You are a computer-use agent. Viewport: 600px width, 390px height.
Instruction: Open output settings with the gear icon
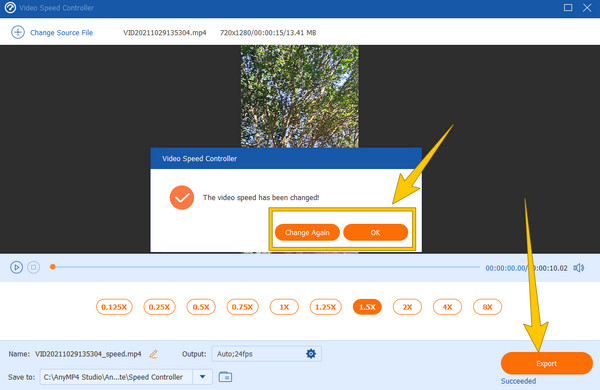click(311, 354)
